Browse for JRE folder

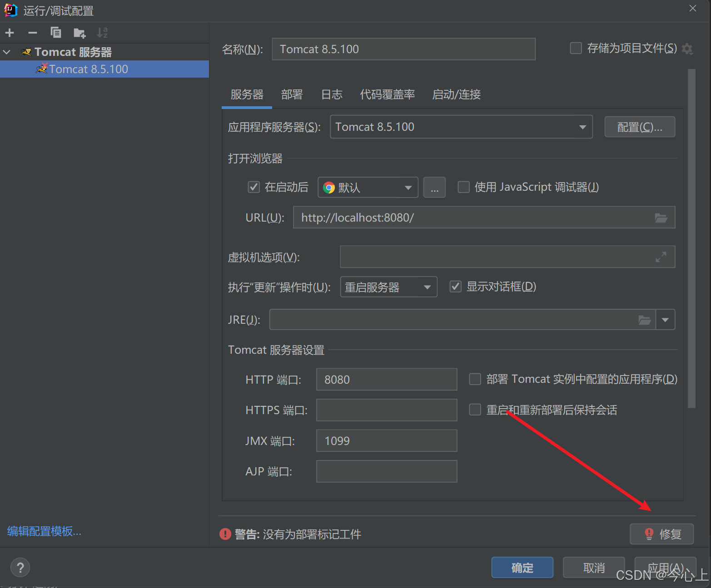[645, 320]
